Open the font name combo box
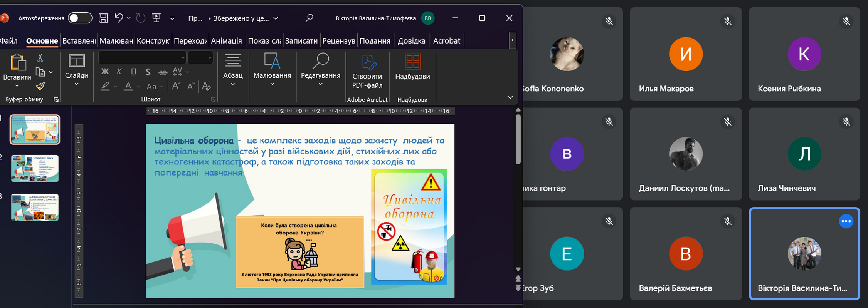Image resolution: width=868 pixels, height=308 pixels. (x=142, y=58)
